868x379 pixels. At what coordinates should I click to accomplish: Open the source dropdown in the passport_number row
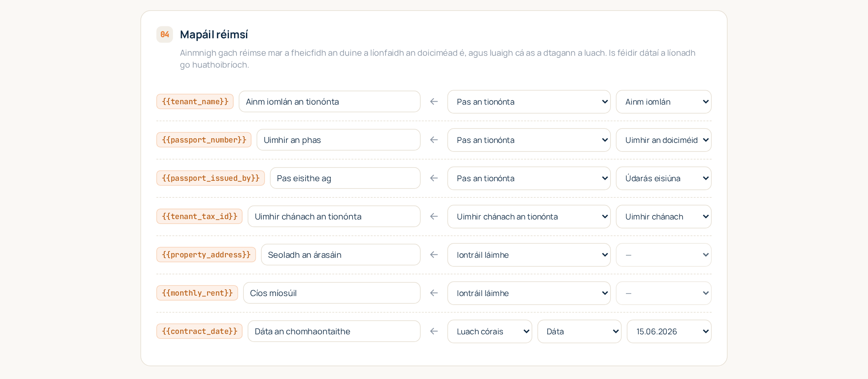coord(529,140)
